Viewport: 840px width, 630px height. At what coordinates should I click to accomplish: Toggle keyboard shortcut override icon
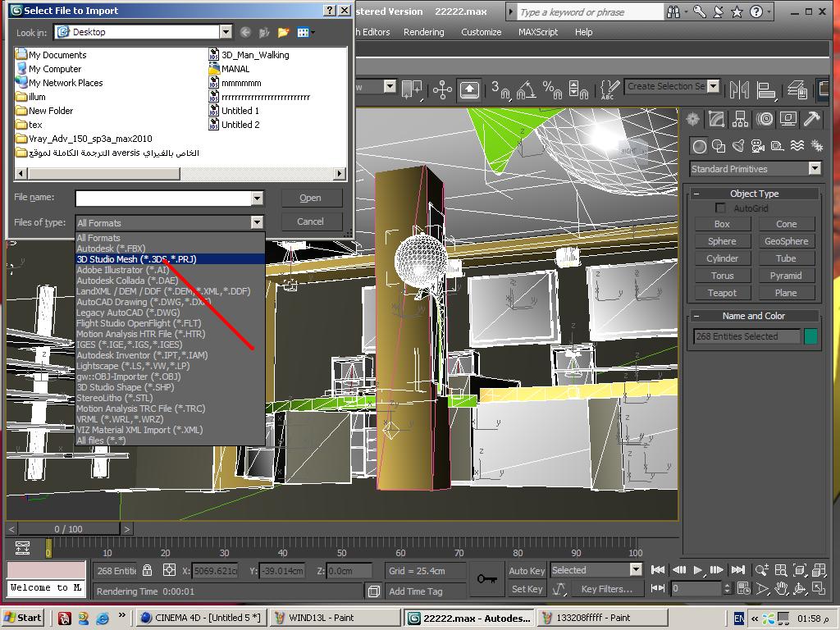coord(469,89)
